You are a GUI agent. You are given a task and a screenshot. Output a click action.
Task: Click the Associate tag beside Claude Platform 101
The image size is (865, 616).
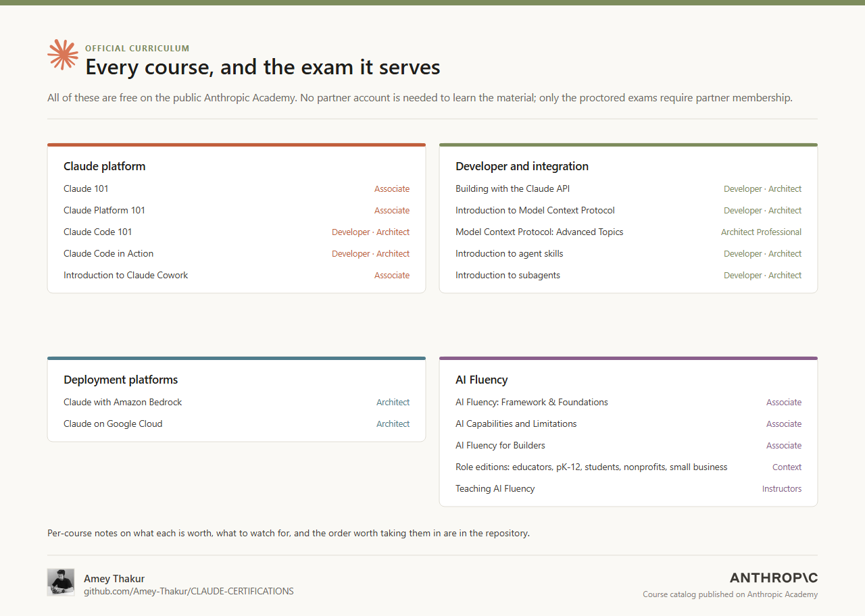pos(392,211)
